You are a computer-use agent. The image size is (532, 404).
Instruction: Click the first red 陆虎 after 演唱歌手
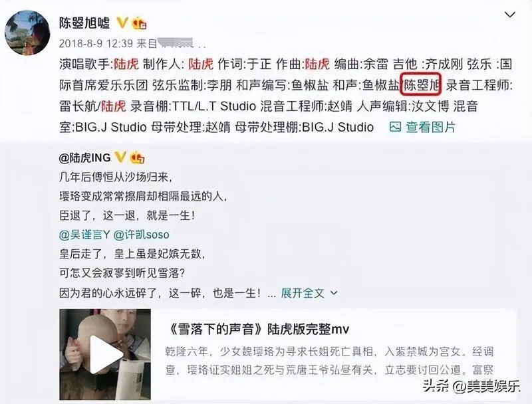[126, 64]
